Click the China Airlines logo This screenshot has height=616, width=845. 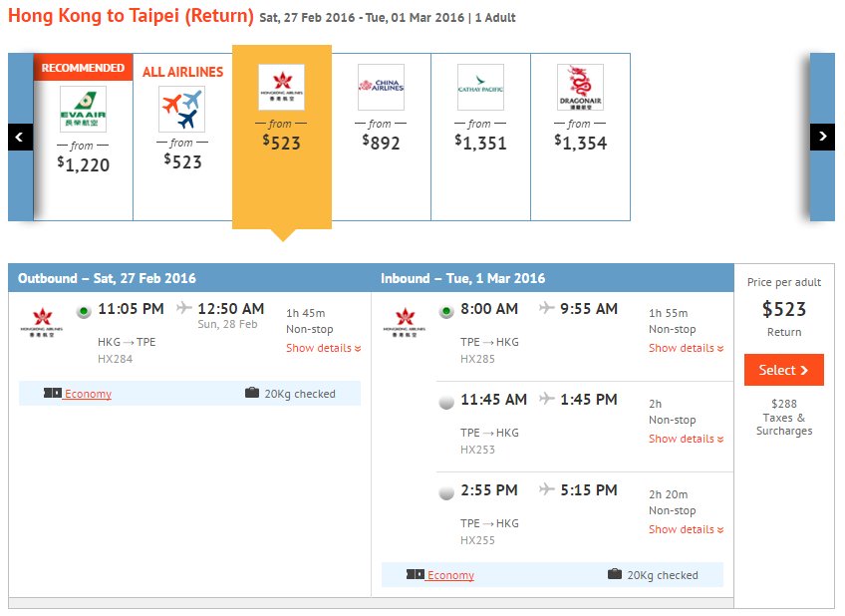click(x=381, y=88)
